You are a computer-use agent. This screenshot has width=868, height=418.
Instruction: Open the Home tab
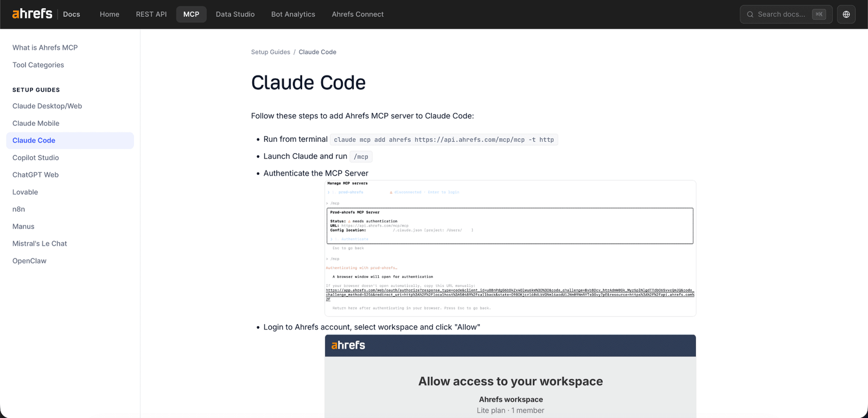[110, 14]
